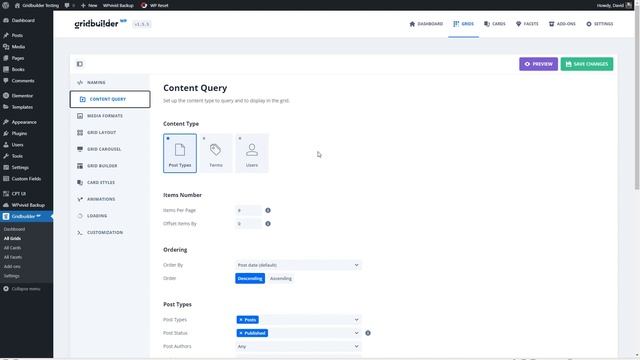Open the Order By dropdown
This screenshot has width=640, height=360.
[x=298, y=265]
